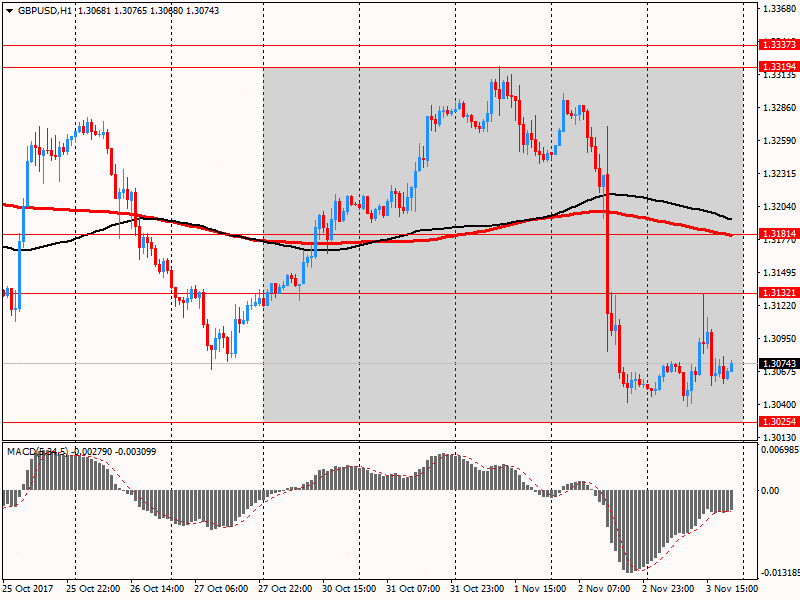Image resolution: width=800 pixels, height=600 pixels.
Task: Click the 27 Oct 06:00 time label
Action: point(221,589)
